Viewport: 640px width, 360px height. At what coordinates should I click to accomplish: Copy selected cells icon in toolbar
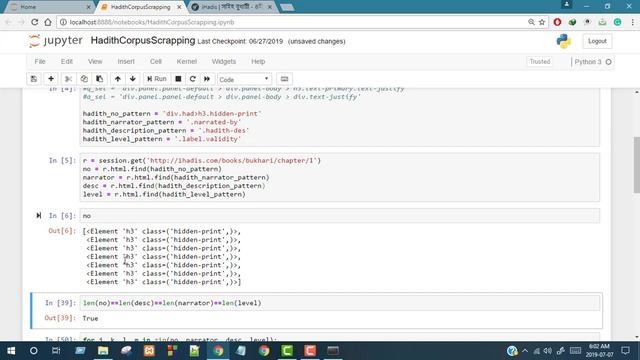coord(84,79)
